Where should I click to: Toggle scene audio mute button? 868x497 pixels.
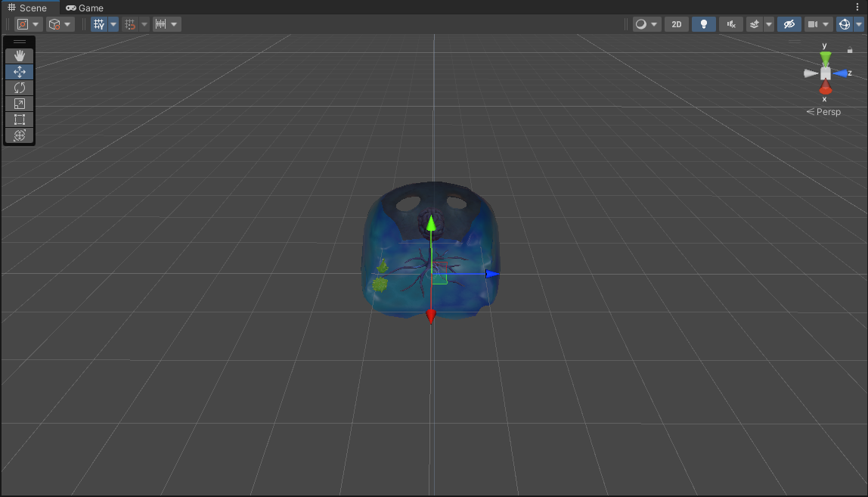[730, 24]
